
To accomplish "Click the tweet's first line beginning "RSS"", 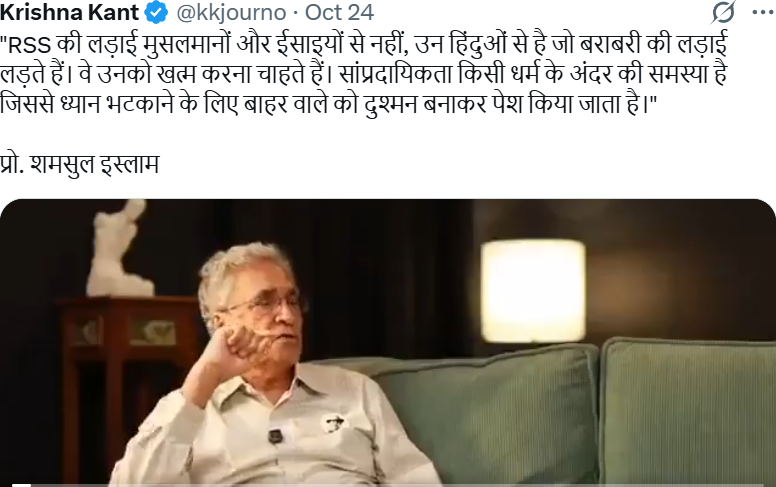I will (364, 45).
